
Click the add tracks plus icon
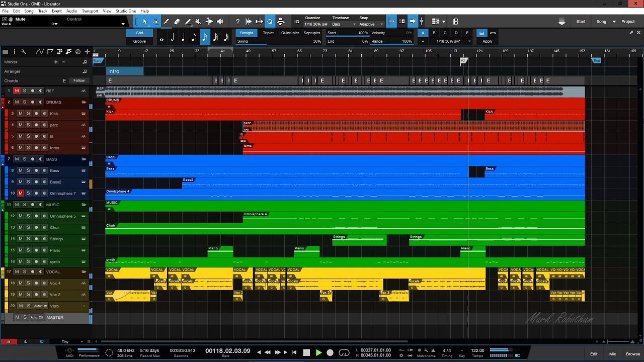[87, 52]
